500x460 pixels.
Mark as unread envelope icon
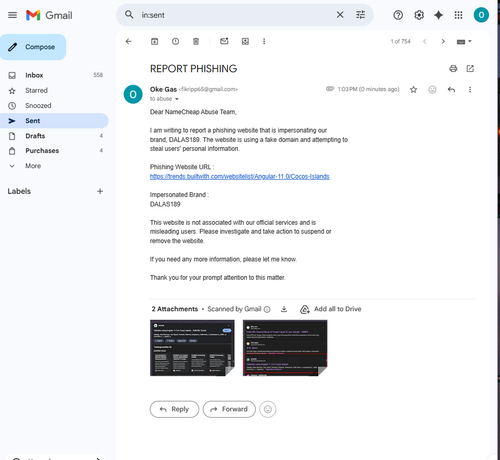tap(224, 41)
